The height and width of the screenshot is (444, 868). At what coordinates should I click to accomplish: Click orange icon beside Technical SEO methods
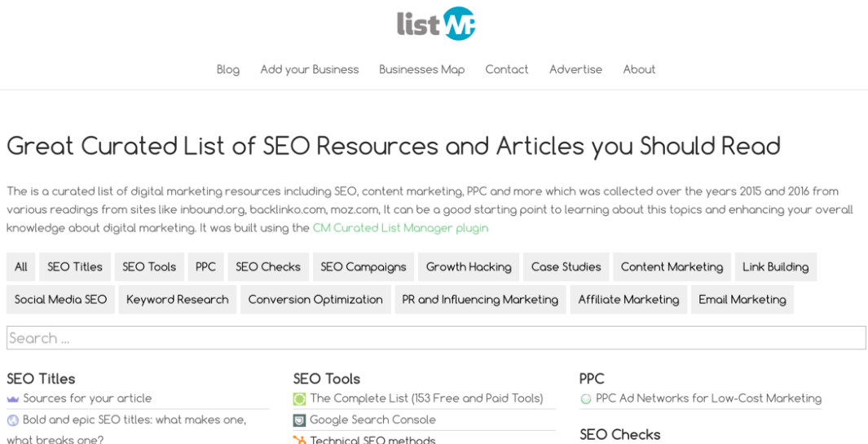click(299, 440)
